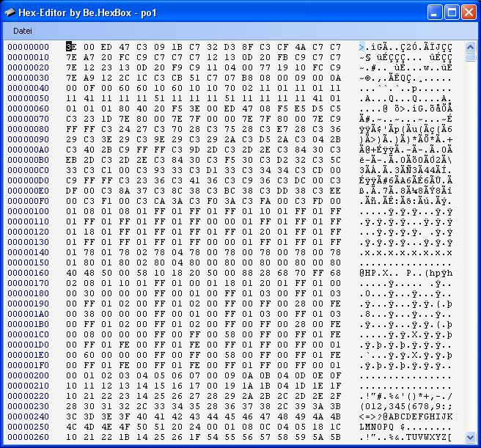Maximize the Hex-Editor window

pyautogui.click(x=452, y=12)
